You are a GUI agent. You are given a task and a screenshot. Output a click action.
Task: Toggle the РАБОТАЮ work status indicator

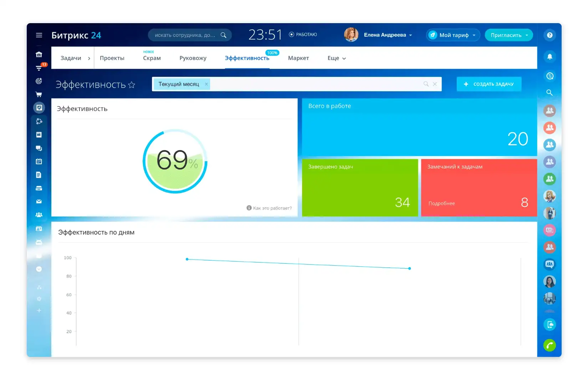click(x=303, y=35)
